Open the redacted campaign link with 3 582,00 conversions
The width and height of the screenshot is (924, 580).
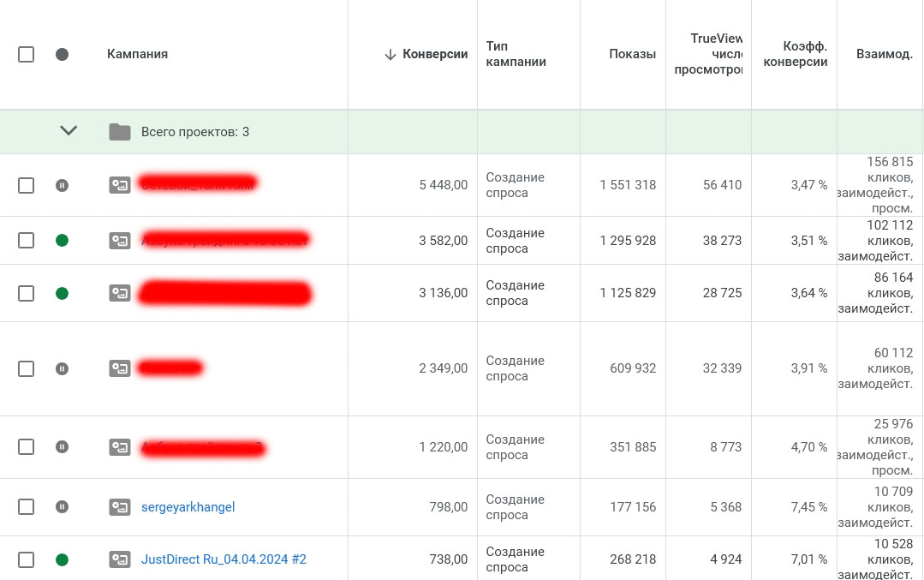coord(225,239)
